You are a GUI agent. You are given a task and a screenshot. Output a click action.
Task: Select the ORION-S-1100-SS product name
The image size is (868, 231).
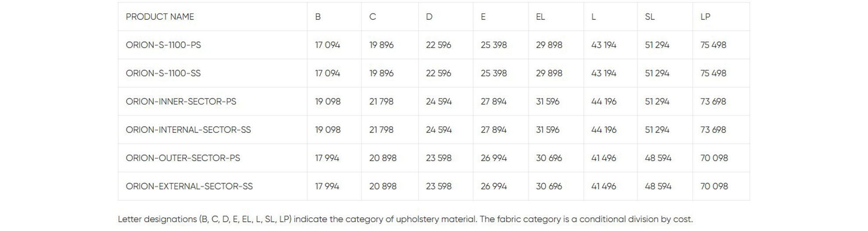pyautogui.click(x=163, y=73)
